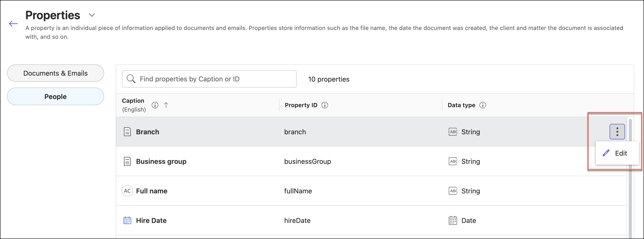Toggle Caption sort ascending arrow
644x239 pixels.
click(166, 105)
